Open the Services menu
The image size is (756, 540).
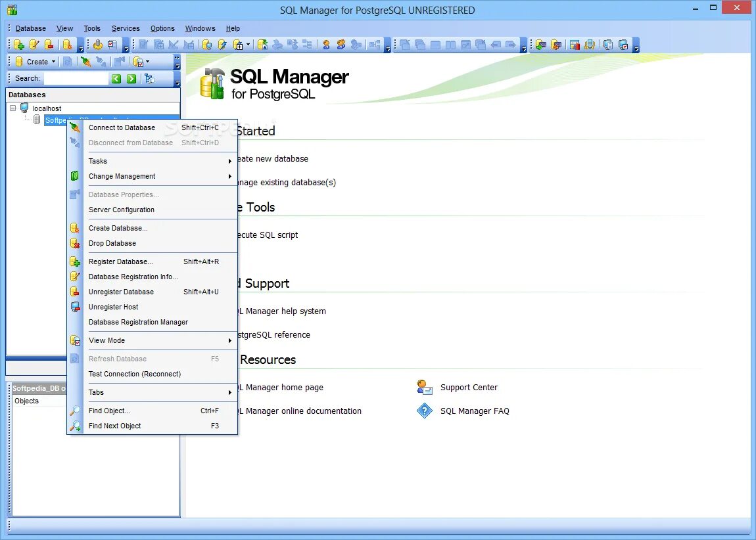pos(126,28)
